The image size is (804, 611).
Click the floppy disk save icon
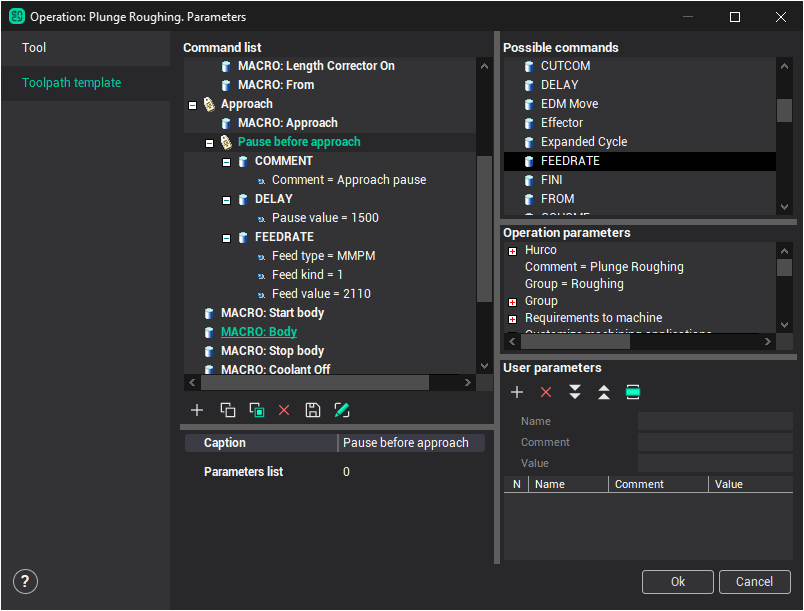click(x=313, y=410)
